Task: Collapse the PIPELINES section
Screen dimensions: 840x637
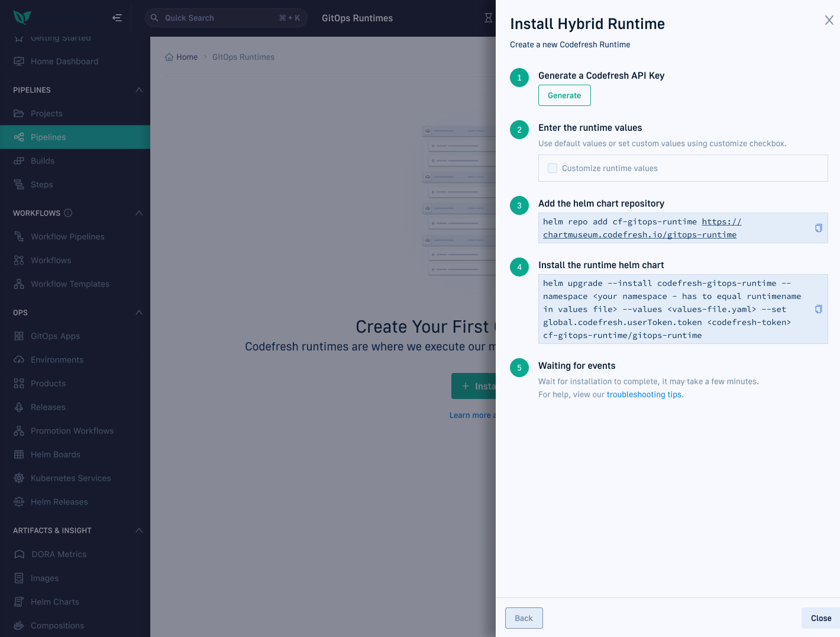Action: coord(139,90)
